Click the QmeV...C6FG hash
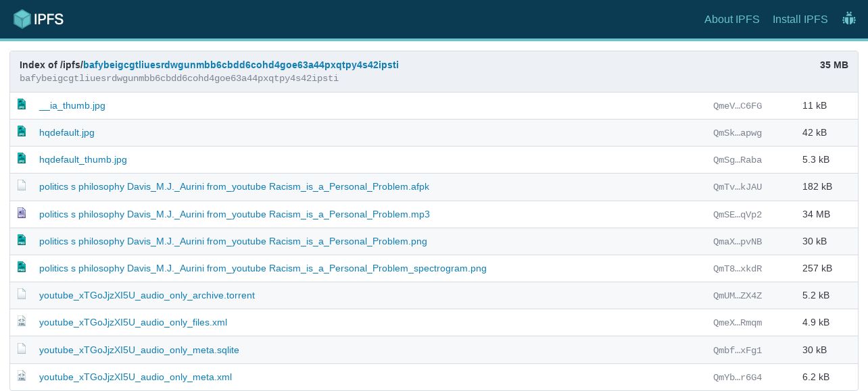Viewport: 868px width, 391px height. click(738, 105)
